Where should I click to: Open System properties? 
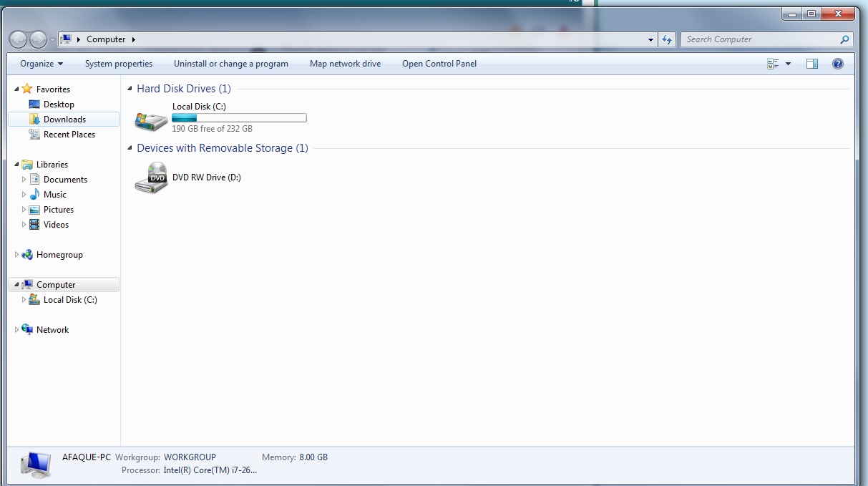point(119,64)
